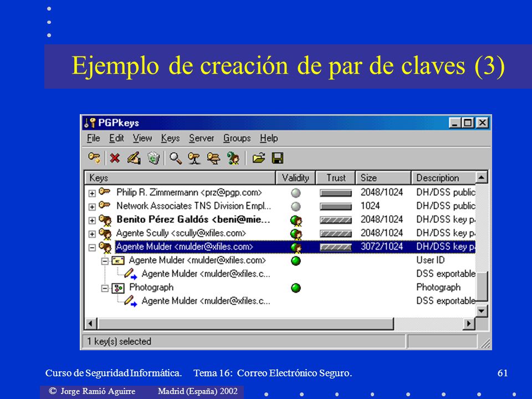Click the Get key from server icon
This screenshot has width=532, height=399.
pos(213,158)
